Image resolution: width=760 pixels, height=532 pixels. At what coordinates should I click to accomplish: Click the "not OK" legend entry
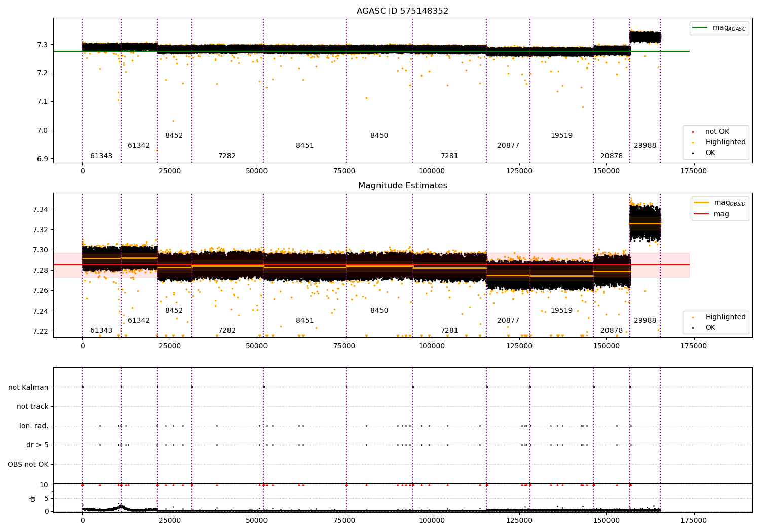point(717,132)
